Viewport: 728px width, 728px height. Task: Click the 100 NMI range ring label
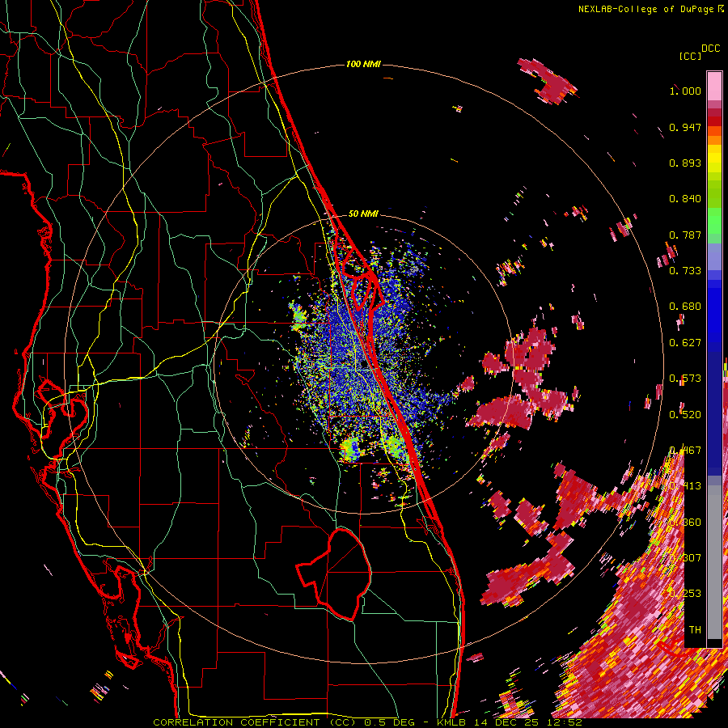point(363,64)
